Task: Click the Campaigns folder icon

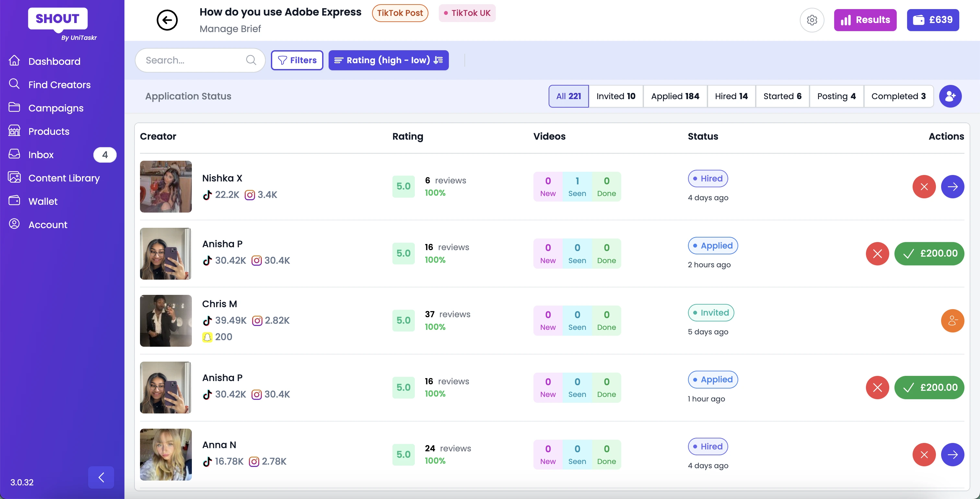Action: point(15,108)
